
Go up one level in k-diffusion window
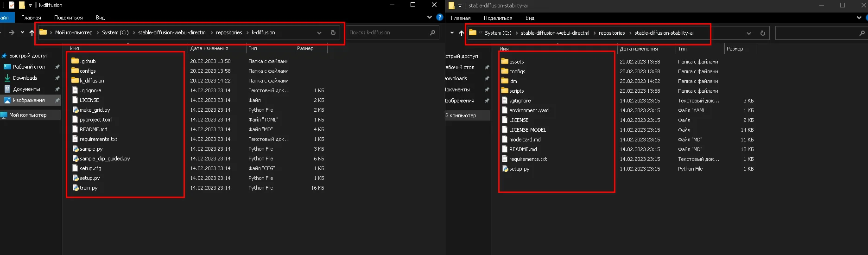tap(32, 33)
